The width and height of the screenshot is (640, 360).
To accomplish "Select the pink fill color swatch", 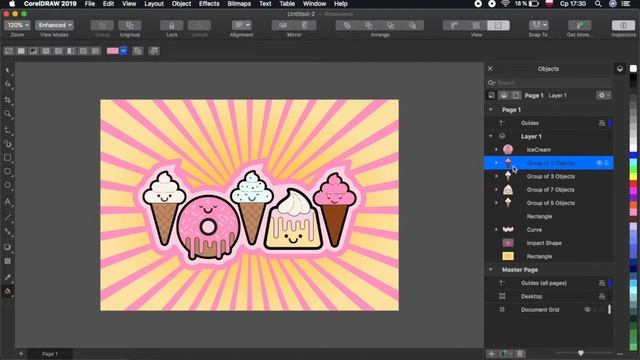I will [x=113, y=51].
